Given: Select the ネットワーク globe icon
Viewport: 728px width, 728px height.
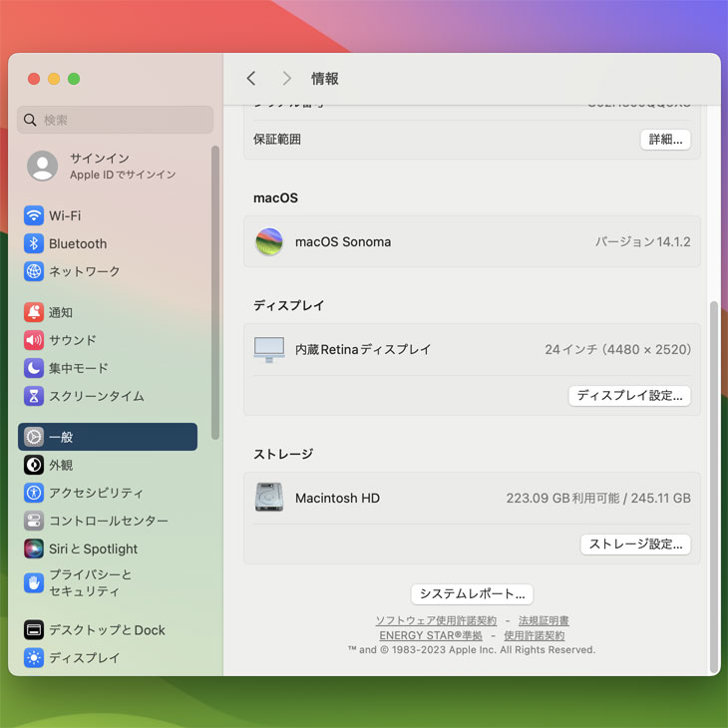Looking at the screenshot, I should tap(34, 271).
